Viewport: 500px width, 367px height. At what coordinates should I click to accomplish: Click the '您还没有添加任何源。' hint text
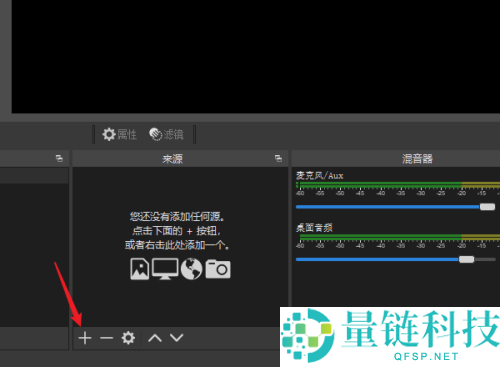177,217
